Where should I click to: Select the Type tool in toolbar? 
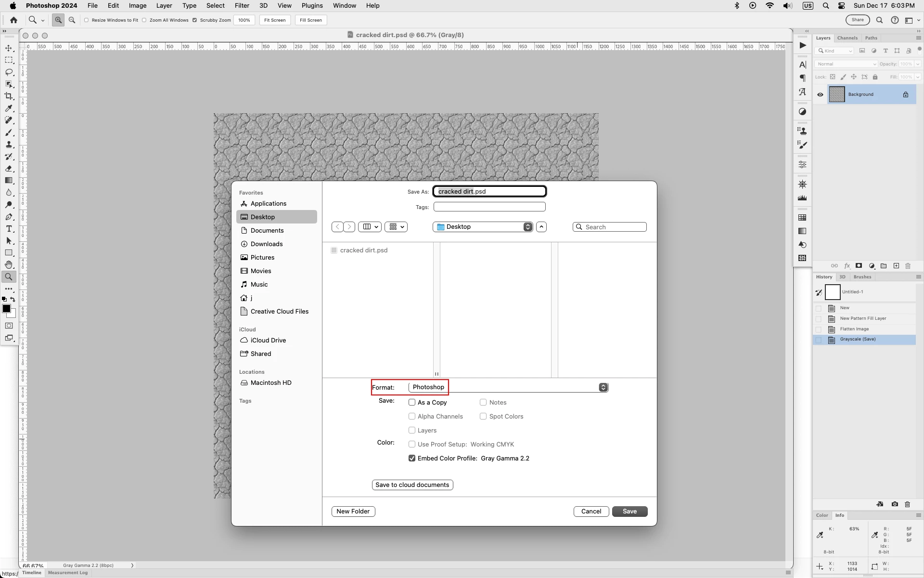9,229
